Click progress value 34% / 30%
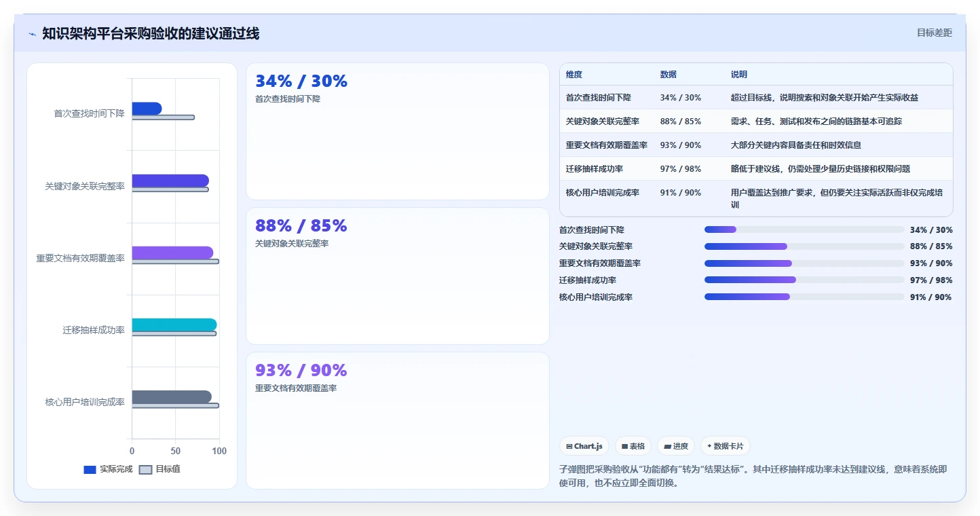This screenshot has height=516, width=980. point(931,230)
